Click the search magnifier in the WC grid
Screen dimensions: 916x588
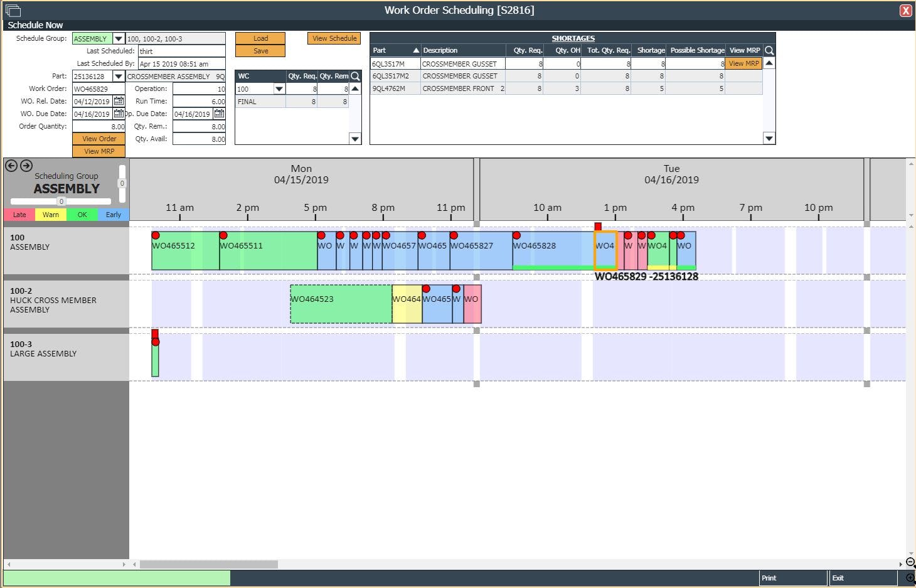[355, 75]
